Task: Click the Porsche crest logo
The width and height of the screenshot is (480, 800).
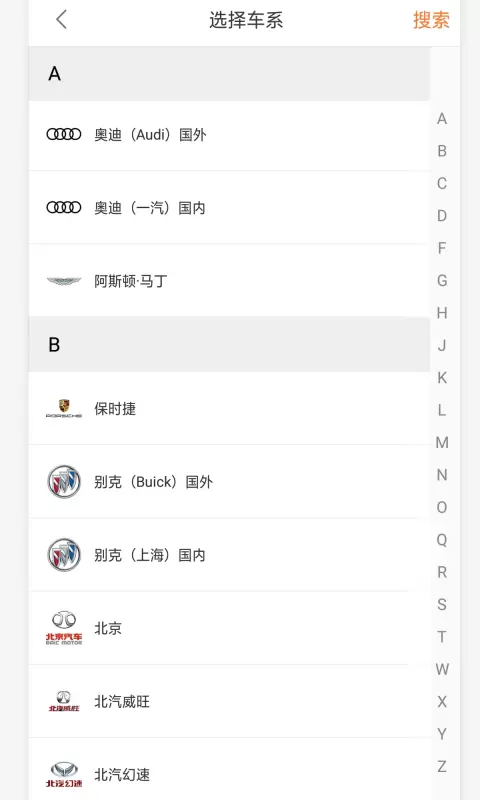Action: point(64,409)
